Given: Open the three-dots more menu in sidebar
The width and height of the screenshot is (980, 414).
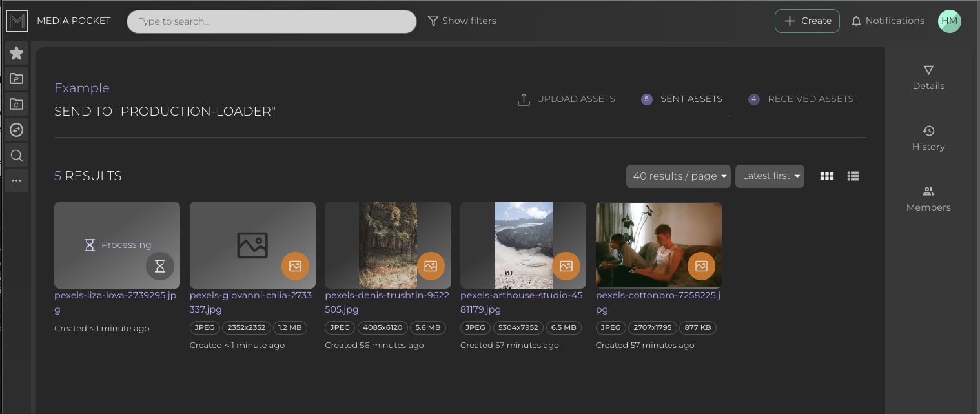Looking at the screenshot, I should tap(17, 181).
